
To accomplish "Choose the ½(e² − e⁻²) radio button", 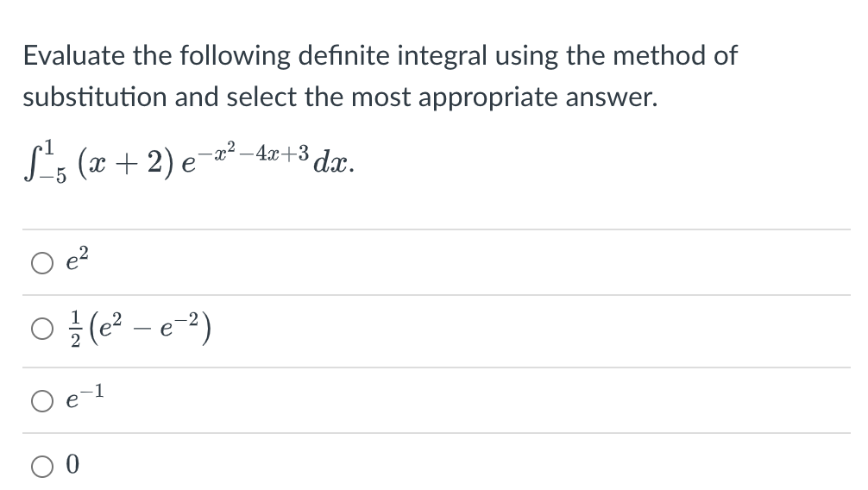I will (42, 329).
